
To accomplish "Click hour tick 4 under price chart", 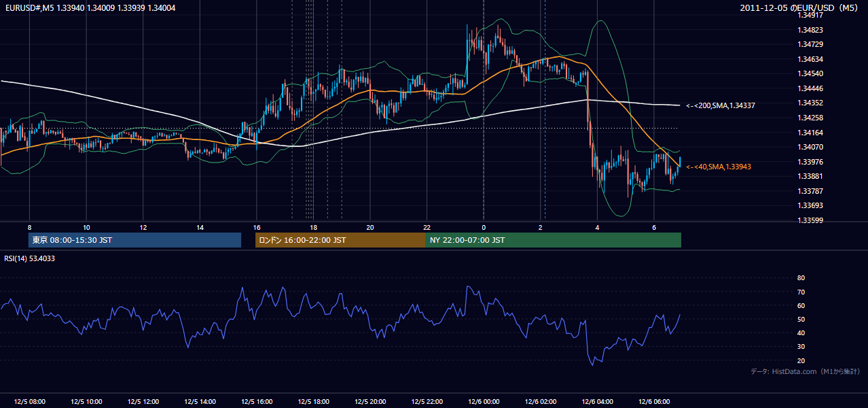I will coord(597,227).
